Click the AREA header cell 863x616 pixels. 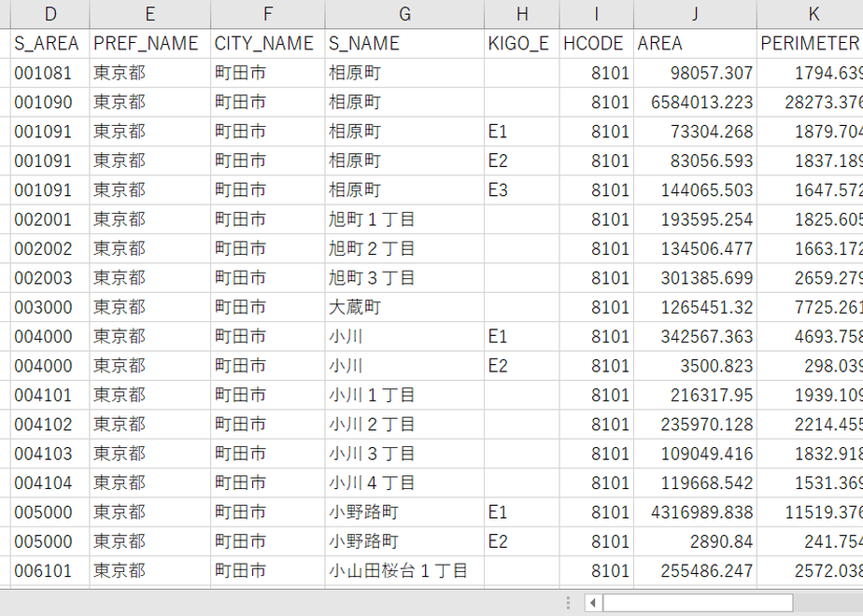click(695, 44)
